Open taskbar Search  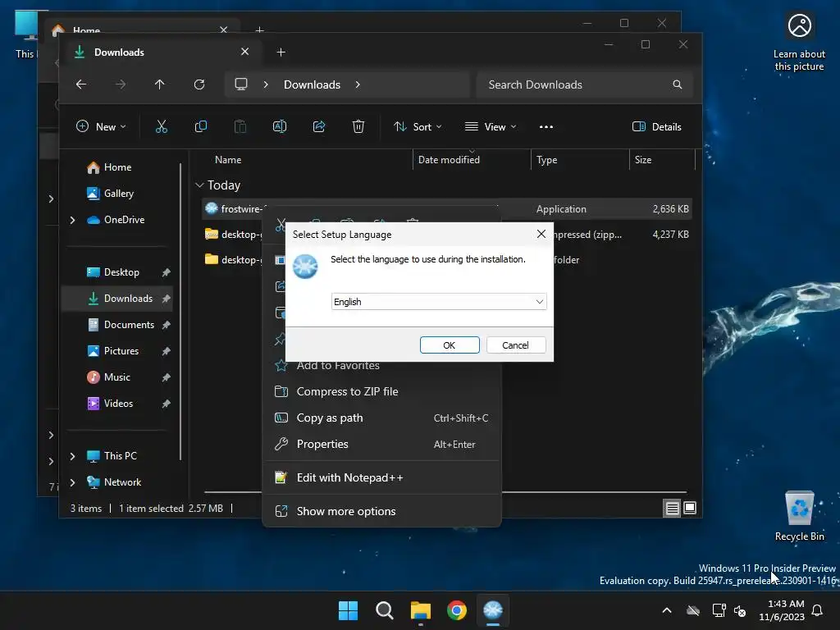(384, 610)
